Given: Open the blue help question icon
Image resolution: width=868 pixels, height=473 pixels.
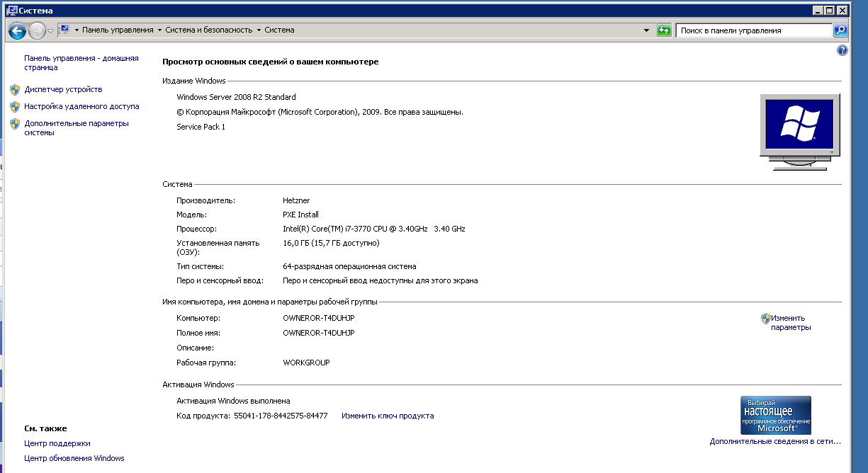Looking at the screenshot, I should coord(842,51).
